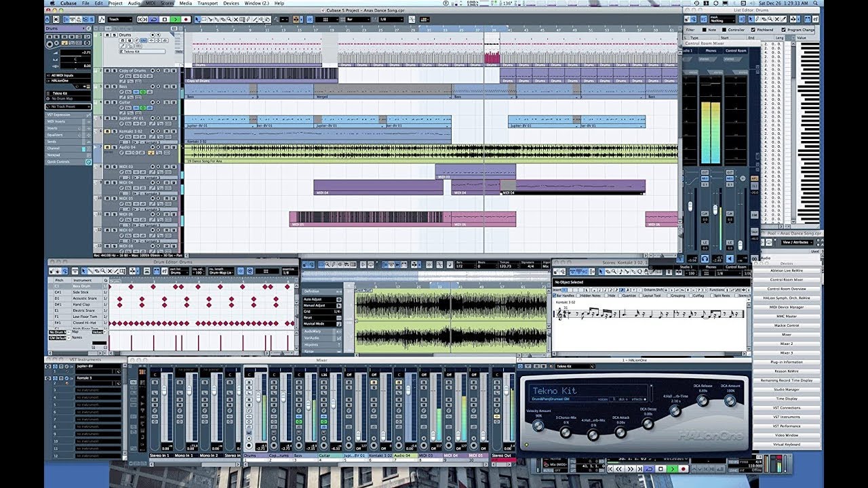Open the Transport menu
868x488 pixels.
pyautogui.click(x=208, y=3)
